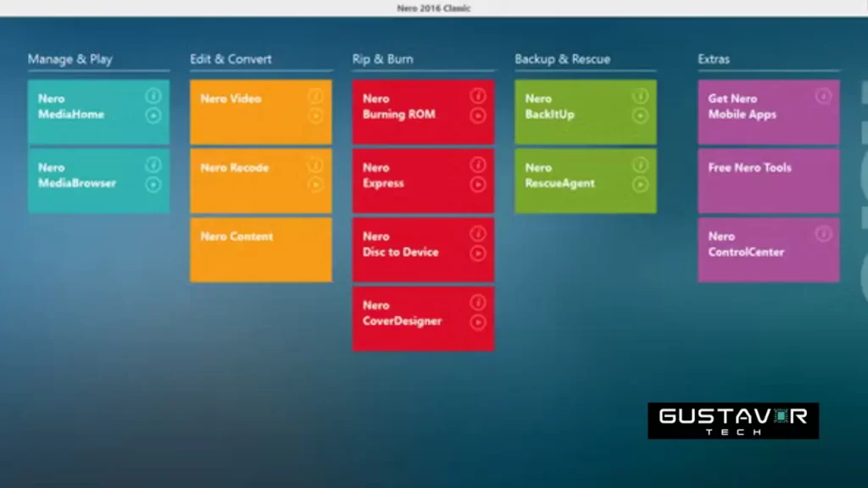Click play icon on Nero MediaBrowser tile
This screenshot has height=488, width=868.
coord(153,184)
